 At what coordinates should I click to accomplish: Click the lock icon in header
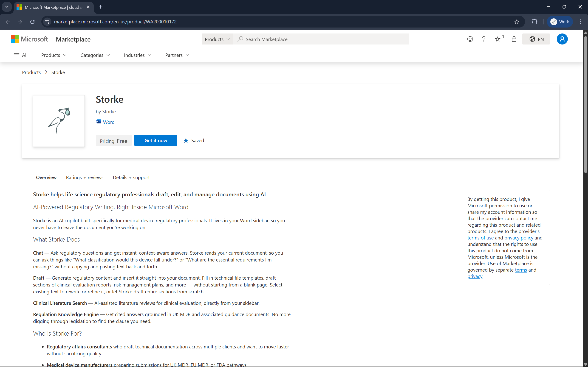tap(514, 39)
